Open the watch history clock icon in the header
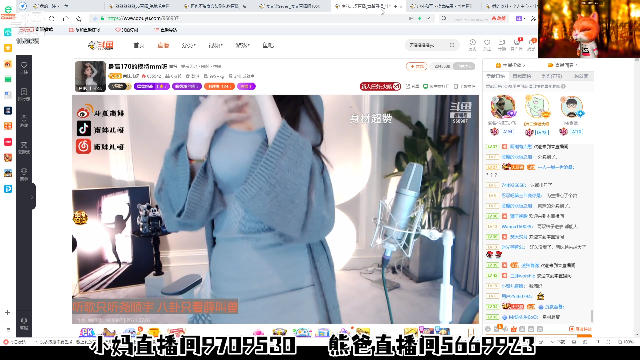 point(472,42)
